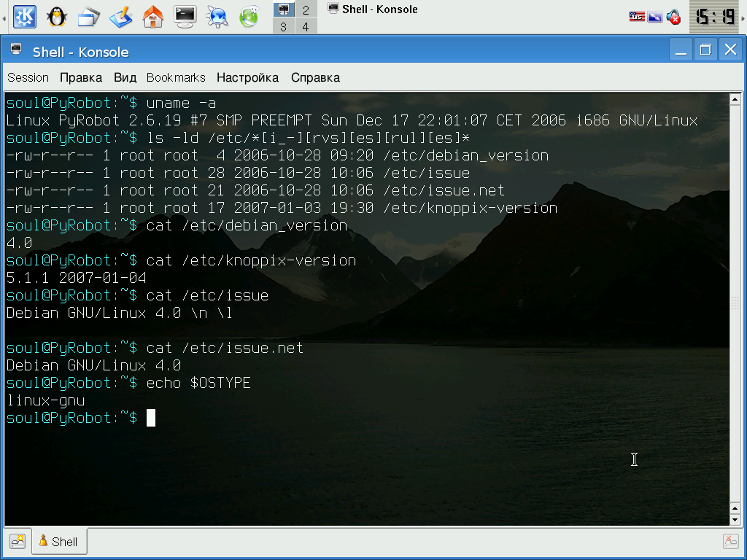Viewport: 747px width, 560px height.
Task: Click the close-session icon at bottom right
Action: tap(730, 541)
